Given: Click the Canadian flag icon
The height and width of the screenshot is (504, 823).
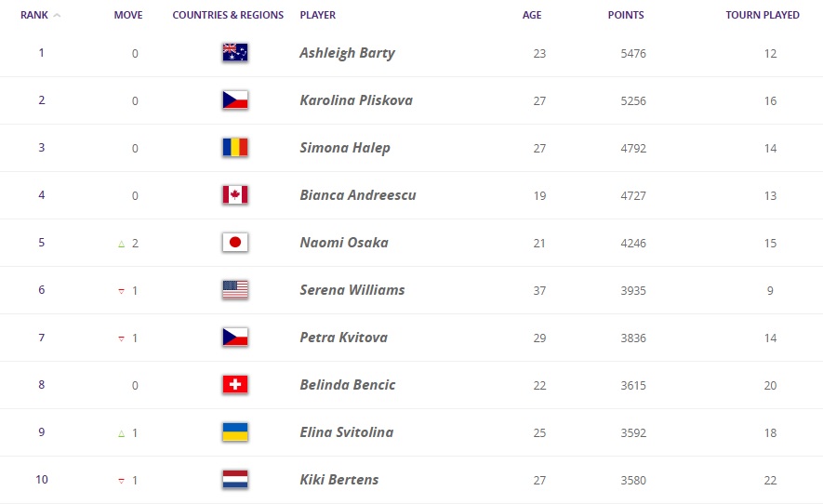Looking at the screenshot, I should pyautogui.click(x=234, y=194).
